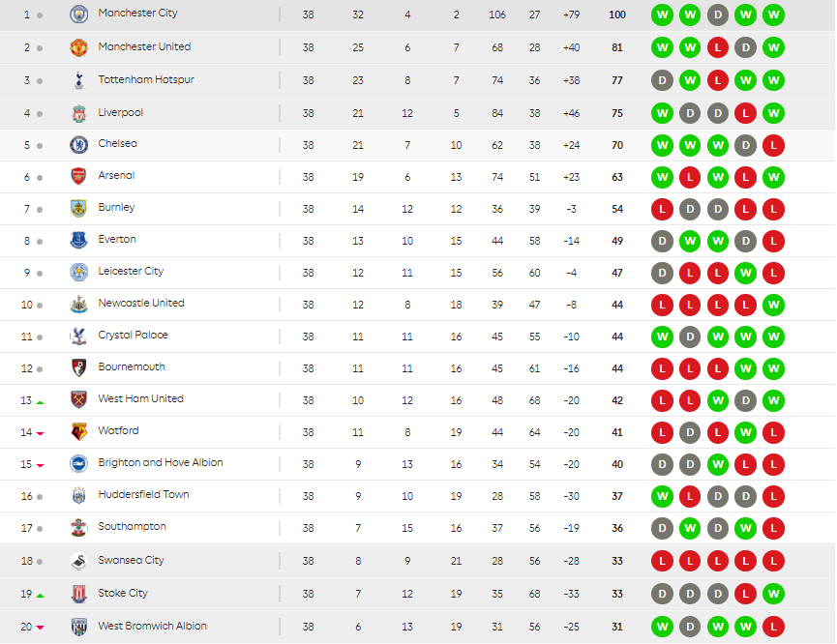The height and width of the screenshot is (644, 837).
Task: Open the Crystal Palace team link
Action: pos(133,336)
